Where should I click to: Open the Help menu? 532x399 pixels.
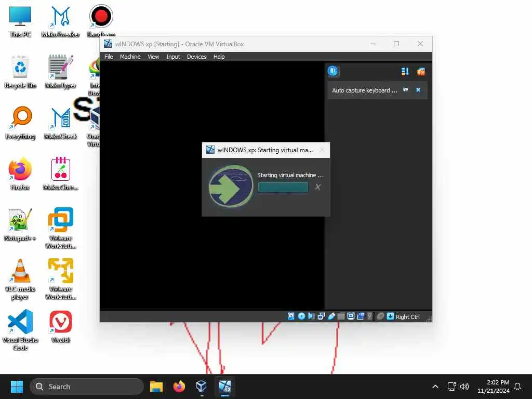(219, 57)
